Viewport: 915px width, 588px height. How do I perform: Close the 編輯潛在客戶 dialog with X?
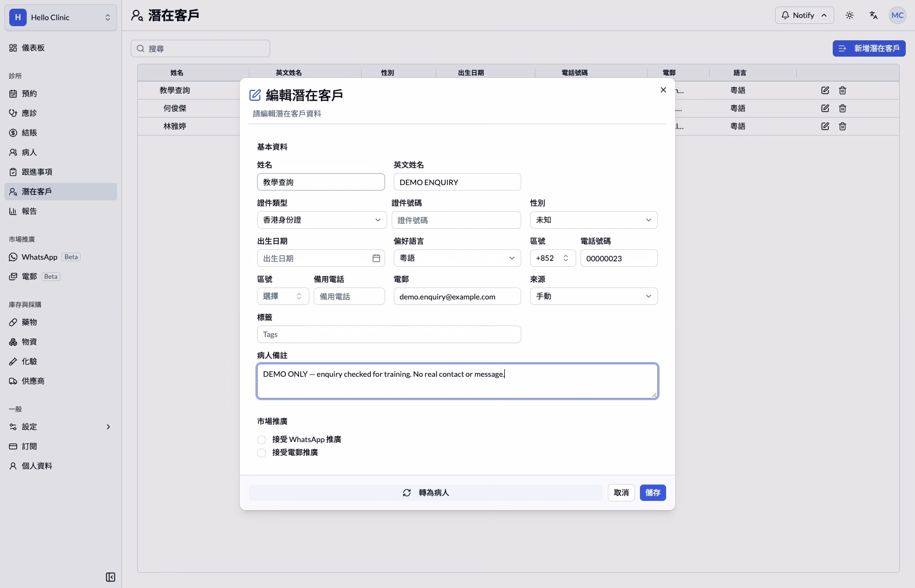pos(663,90)
